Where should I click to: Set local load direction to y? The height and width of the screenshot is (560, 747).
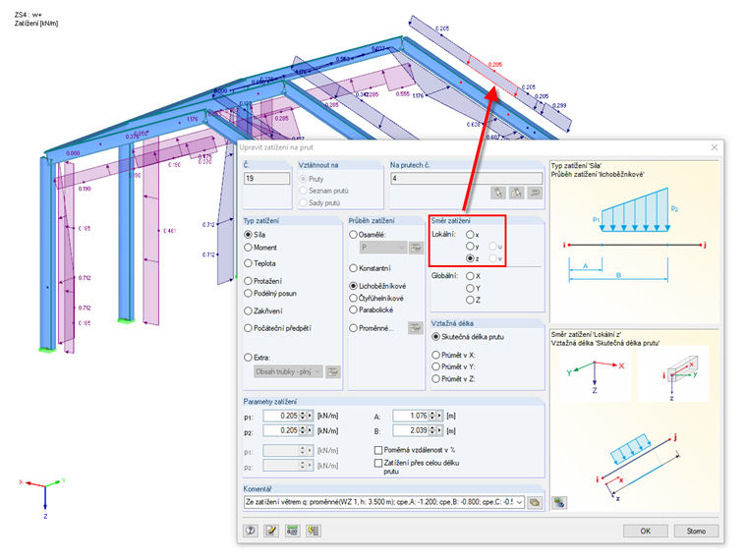coord(470,247)
